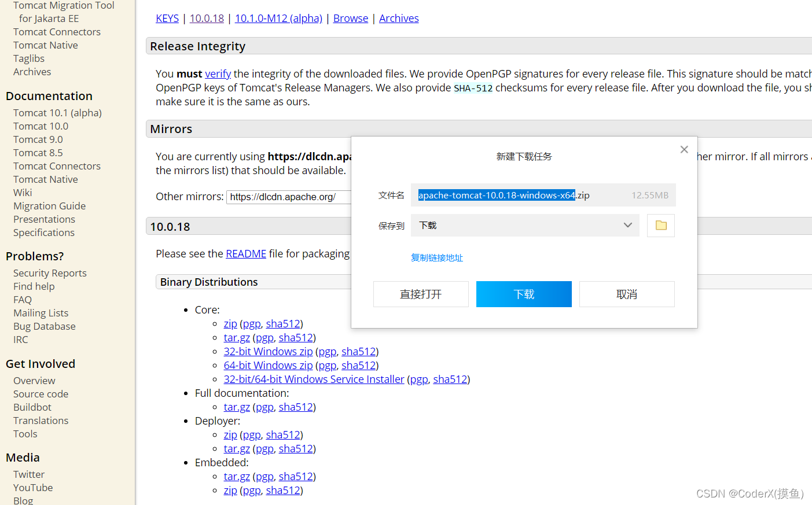Open Tomcat 9.0 documentation
812x505 pixels.
coord(38,139)
